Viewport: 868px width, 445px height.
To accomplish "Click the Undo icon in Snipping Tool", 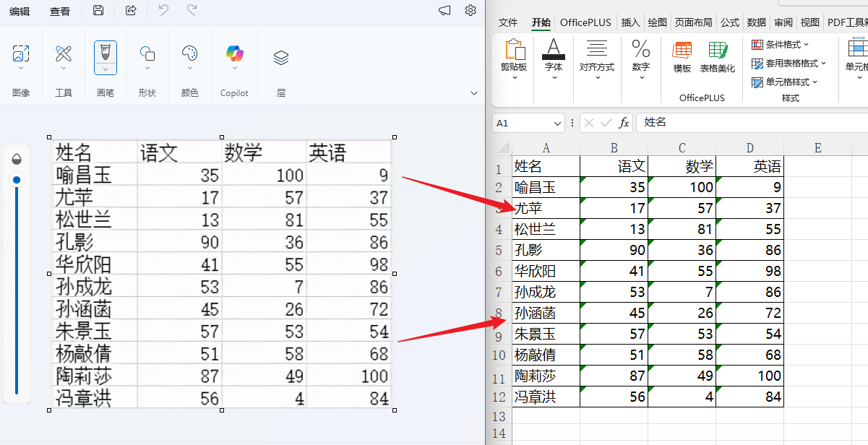I will coord(163,11).
